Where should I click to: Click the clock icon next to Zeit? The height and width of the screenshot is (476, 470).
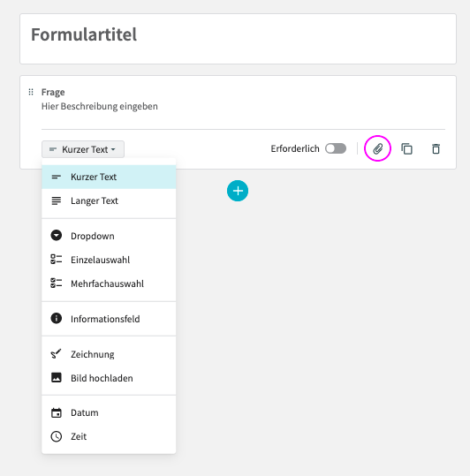(57, 436)
